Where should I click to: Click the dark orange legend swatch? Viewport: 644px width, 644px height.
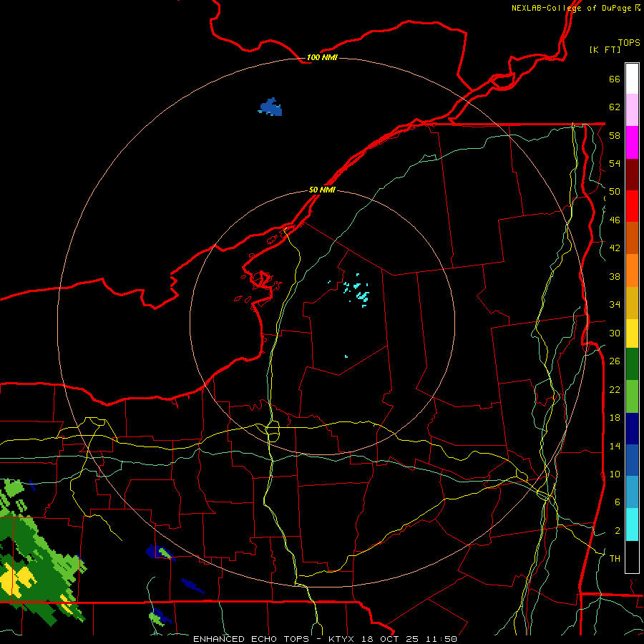click(632, 238)
